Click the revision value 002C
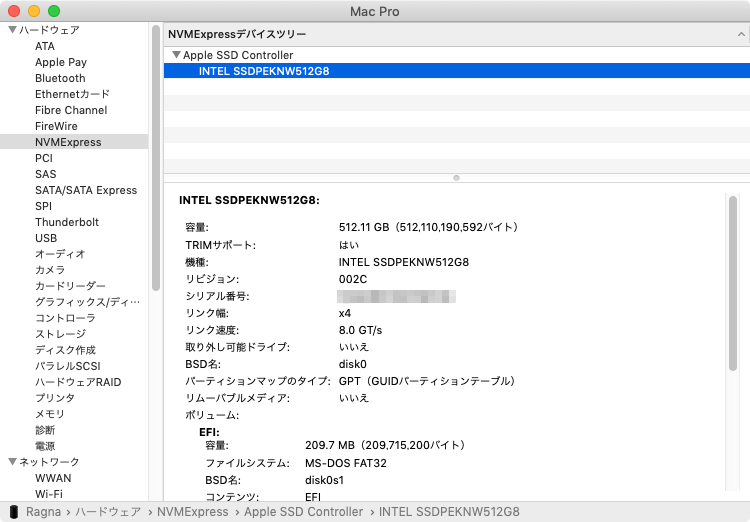 (x=353, y=279)
